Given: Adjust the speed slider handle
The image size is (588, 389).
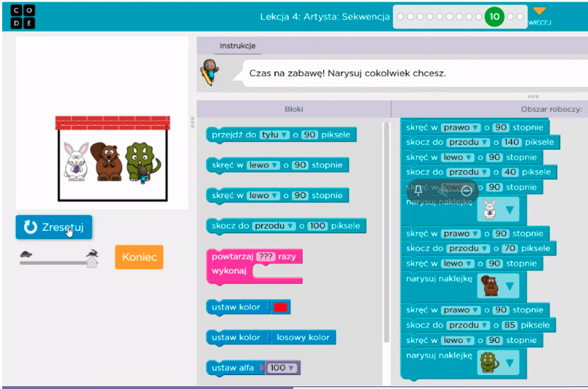Looking at the screenshot, I should [92, 263].
